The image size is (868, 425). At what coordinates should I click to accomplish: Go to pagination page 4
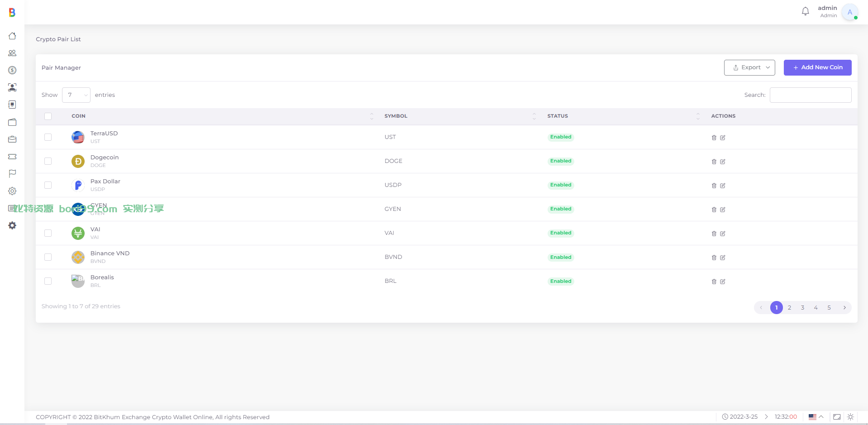[816, 308]
